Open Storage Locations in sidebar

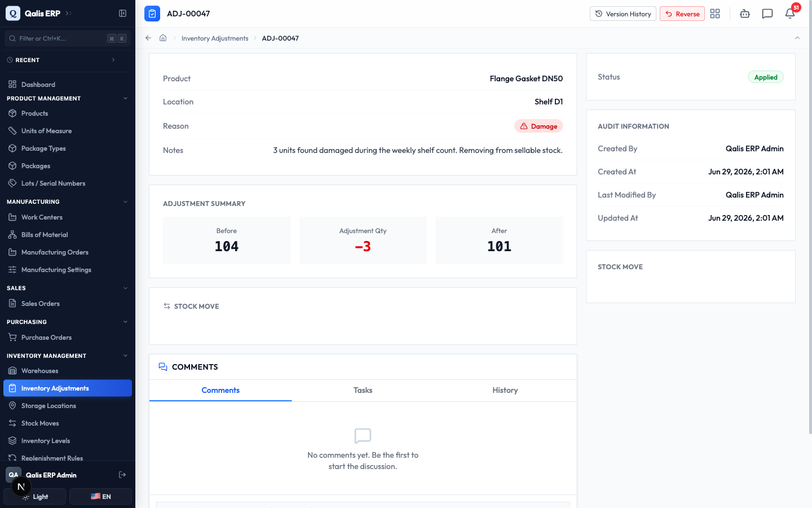point(68,406)
